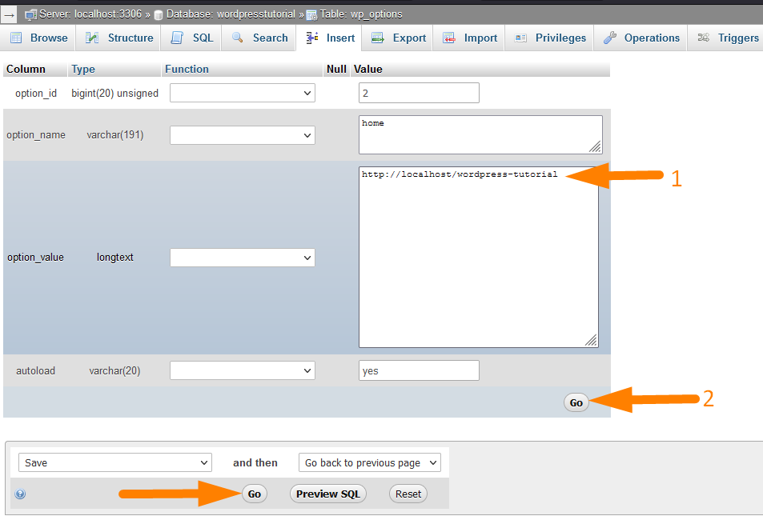The image size is (763, 532).
Task: Click the SQL tab document icon
Action: (177, 38)
